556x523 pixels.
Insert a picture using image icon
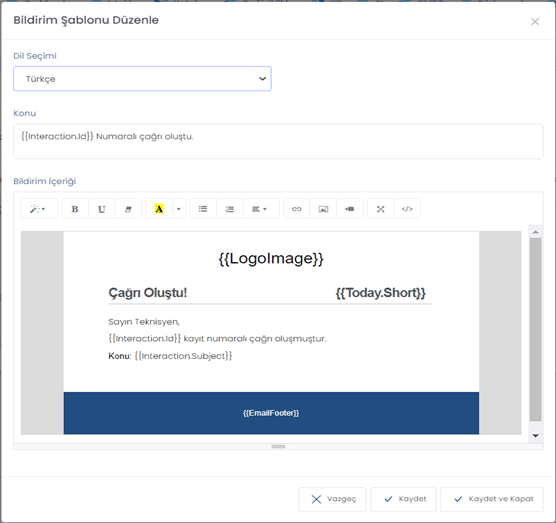click(323, 209)
